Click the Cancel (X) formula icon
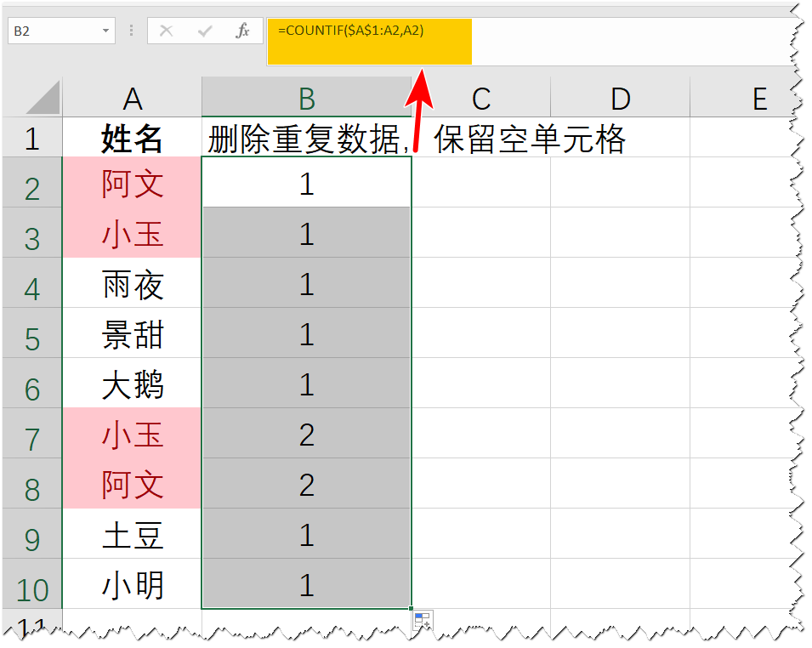Image resolution: width=812 pixels, height=648 pixels. pyautogui.click(x=167, y=31)
